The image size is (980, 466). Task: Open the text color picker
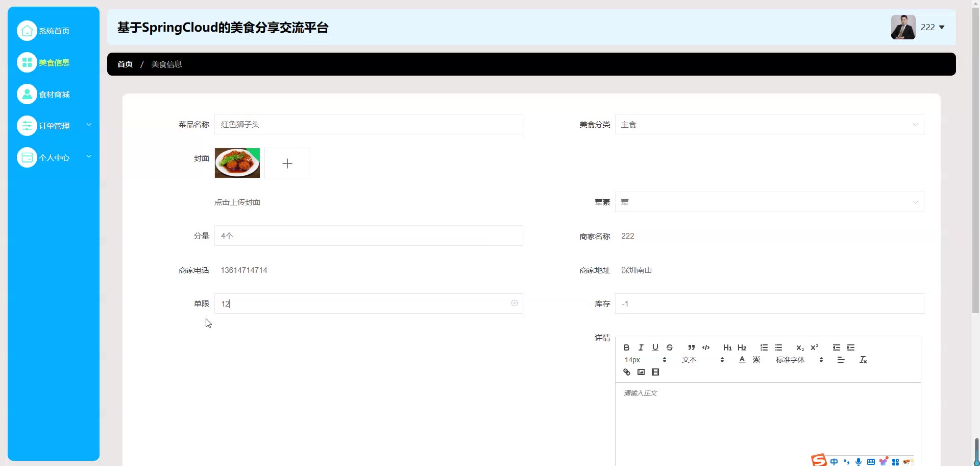pyautogui.click(x=742, y=360)
